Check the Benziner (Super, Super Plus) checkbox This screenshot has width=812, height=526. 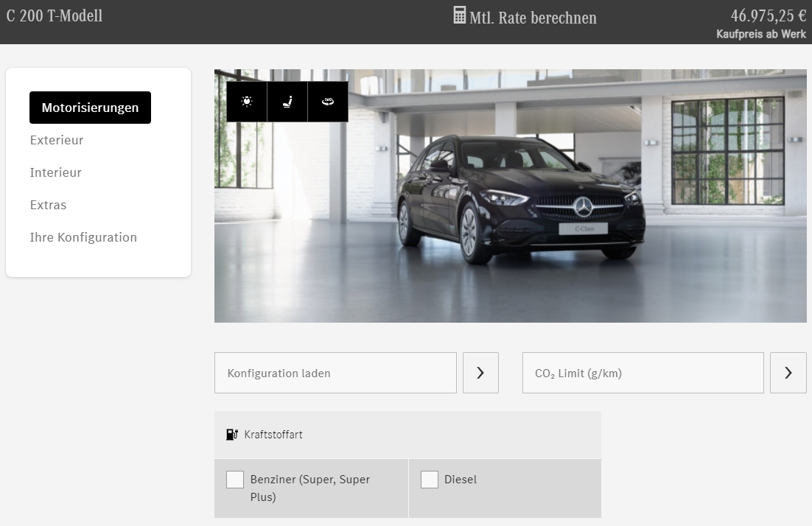click(x=235, y=480)
